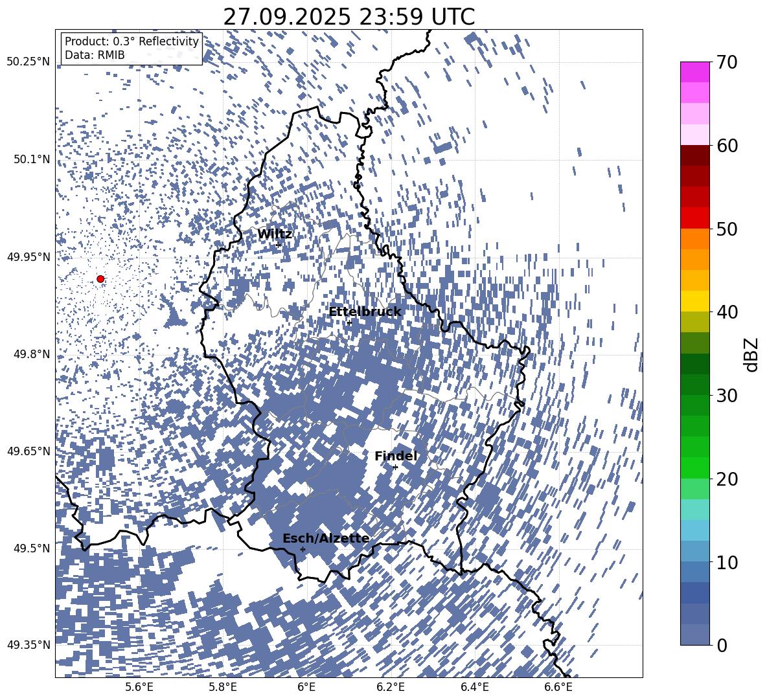The width and height of the screenshot is (767, 700).
Task: Click the colorbar tick label 60
Action: [727, 146]
